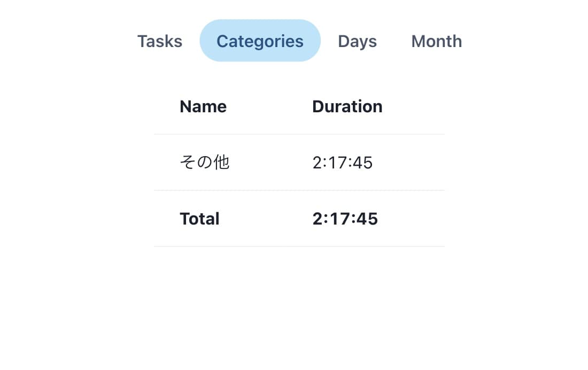
Task: Click the Tasks label left of Categories
Action: [159, 41]
